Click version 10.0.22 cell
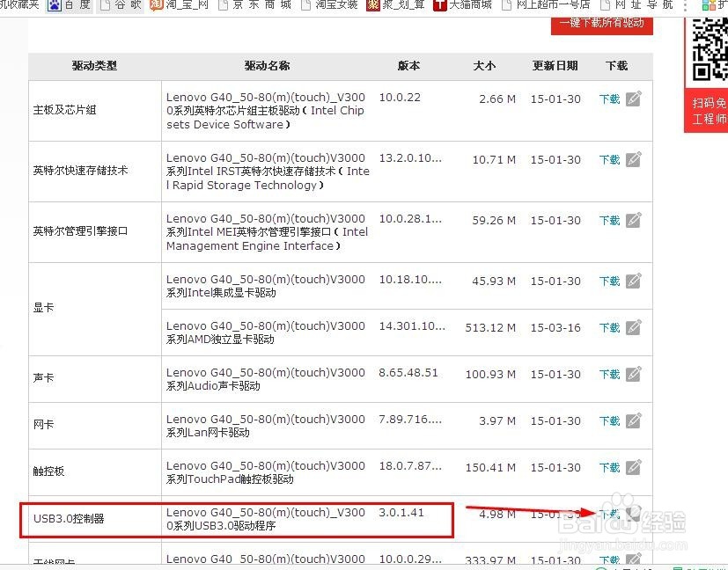The width and height of the screenshot is (728, 570). pos(400,98)
